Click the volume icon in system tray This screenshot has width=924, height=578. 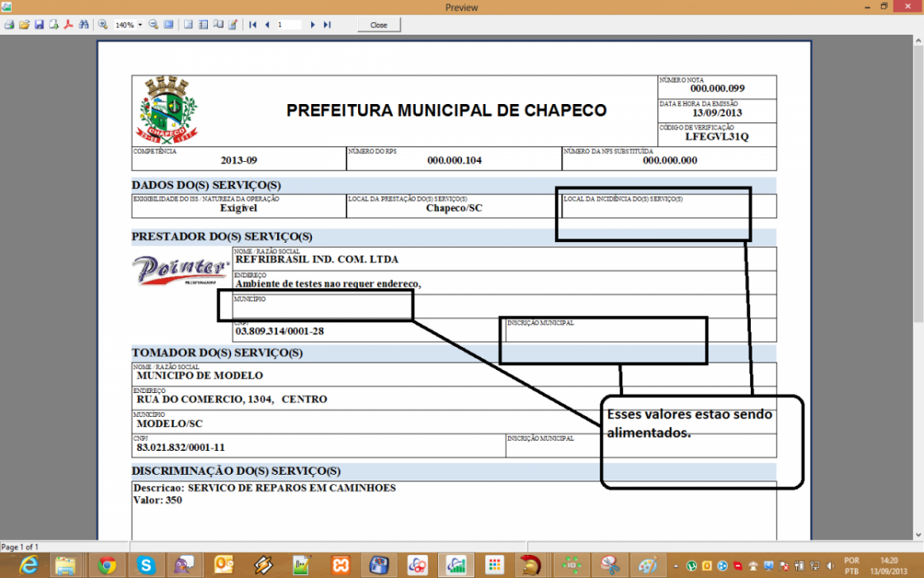[830, 566]
